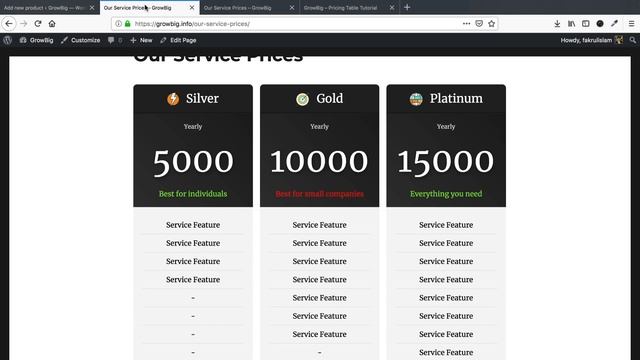The width and height of the screenshot is (640, 360).
Task: Click the round black extension icon
Action: pyautogui.click(x=600, y=24)
